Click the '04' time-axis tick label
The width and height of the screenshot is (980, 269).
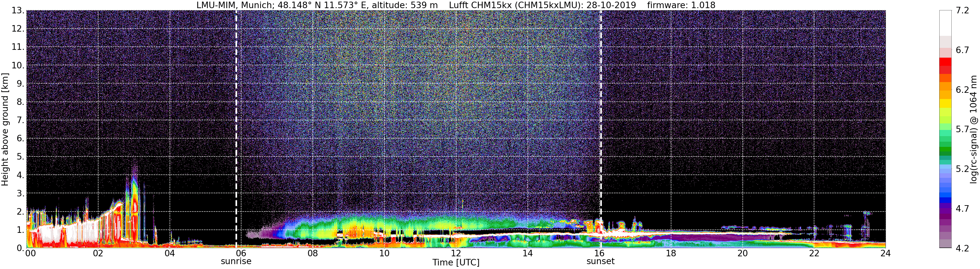click(x=170, y=253)
